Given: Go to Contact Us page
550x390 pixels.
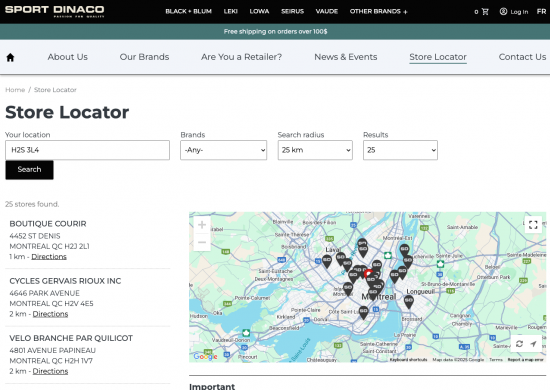Looking at the screenshot, I should (522, 57).
